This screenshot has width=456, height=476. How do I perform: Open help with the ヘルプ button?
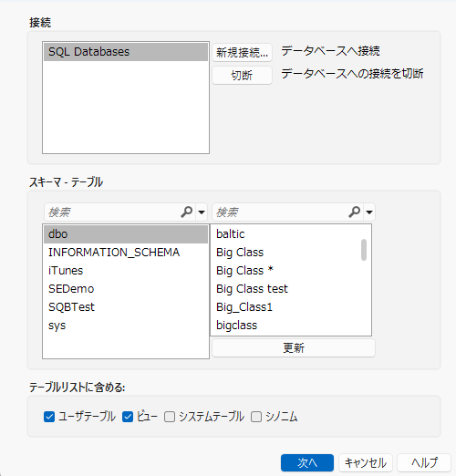[x=424, y=462]
